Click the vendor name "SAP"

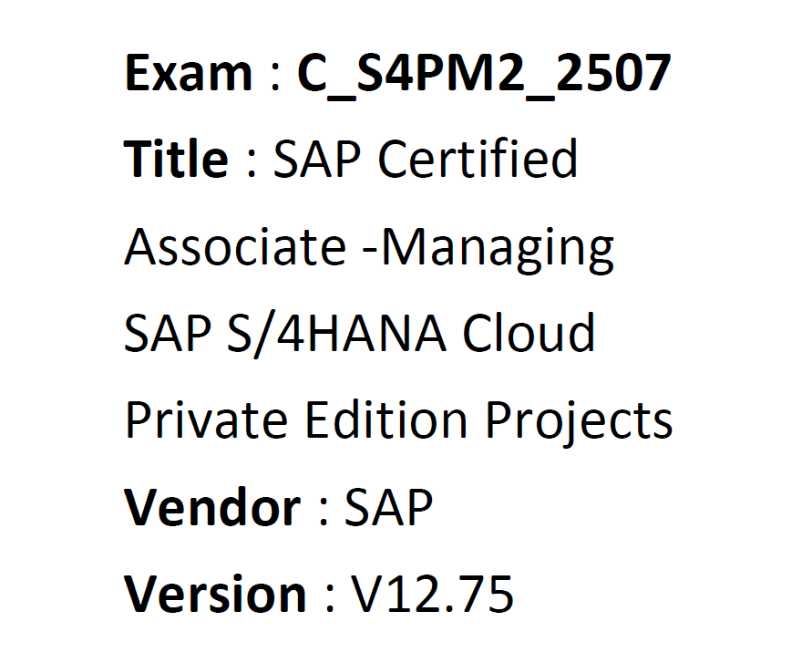click(x=388, y=507)
